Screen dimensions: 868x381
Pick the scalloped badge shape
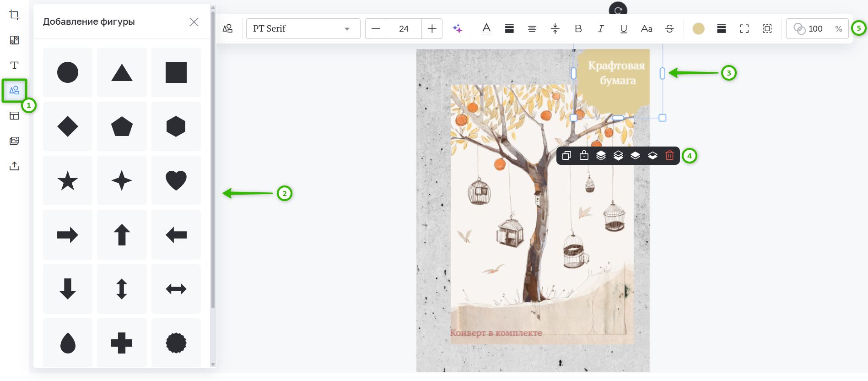(x=176, y=343)
